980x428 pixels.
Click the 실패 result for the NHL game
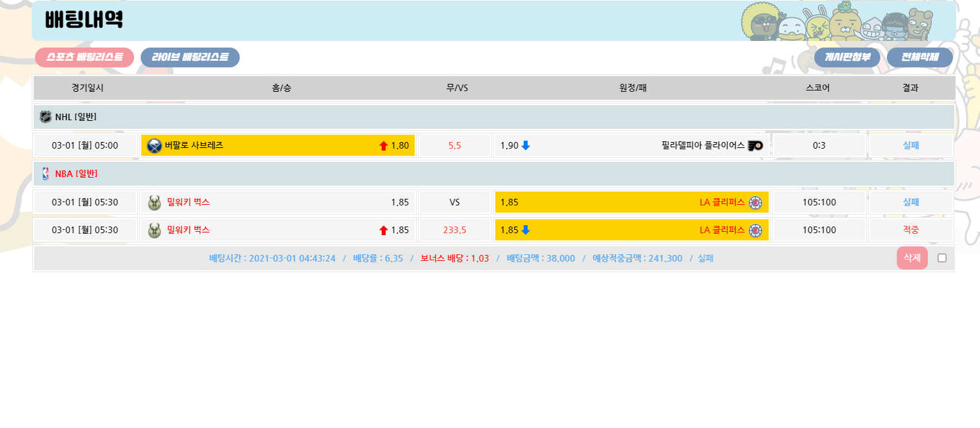tap(911, 146)
